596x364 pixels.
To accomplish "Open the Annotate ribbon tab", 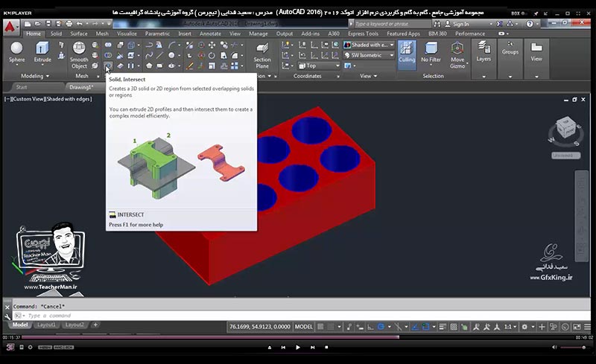I will (210, 33).
